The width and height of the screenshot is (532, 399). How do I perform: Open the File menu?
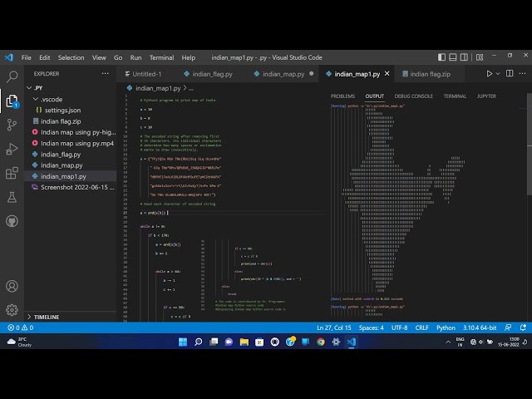[x=26, y=57]
